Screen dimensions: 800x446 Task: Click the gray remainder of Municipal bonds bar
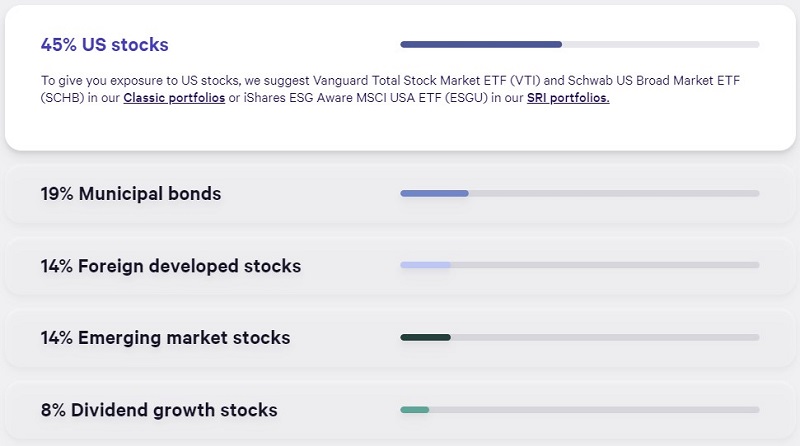click(x=613, y=193)
